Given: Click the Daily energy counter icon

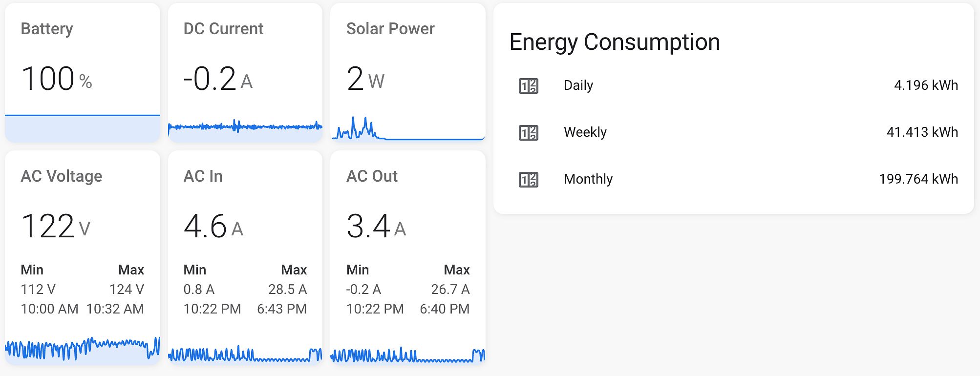Looking at the screenshot, I should coord(528,86).
